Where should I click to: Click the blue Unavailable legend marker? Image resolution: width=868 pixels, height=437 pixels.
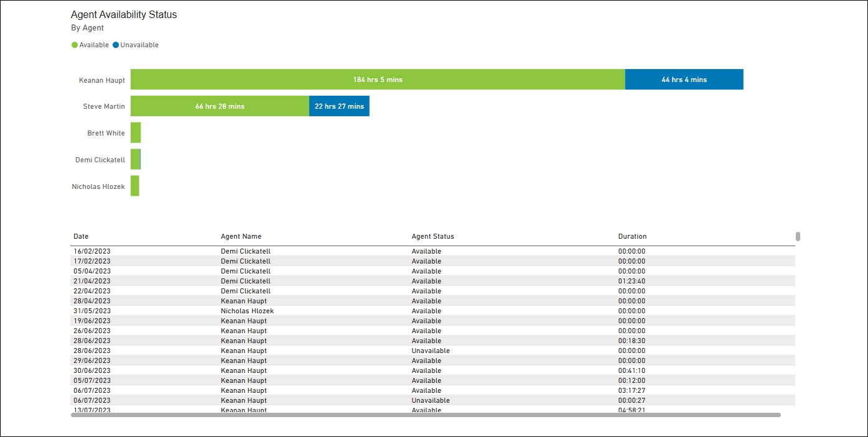click(116, 45)
